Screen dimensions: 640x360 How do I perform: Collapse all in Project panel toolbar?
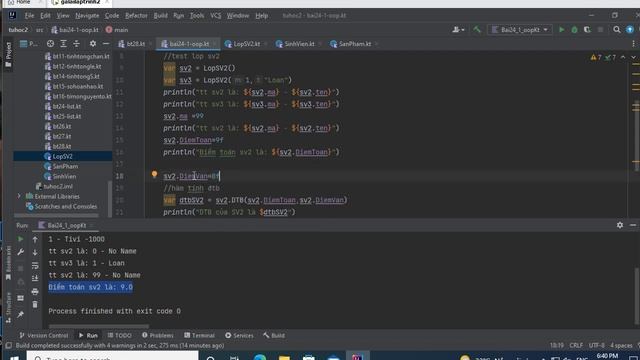(76, 44)
